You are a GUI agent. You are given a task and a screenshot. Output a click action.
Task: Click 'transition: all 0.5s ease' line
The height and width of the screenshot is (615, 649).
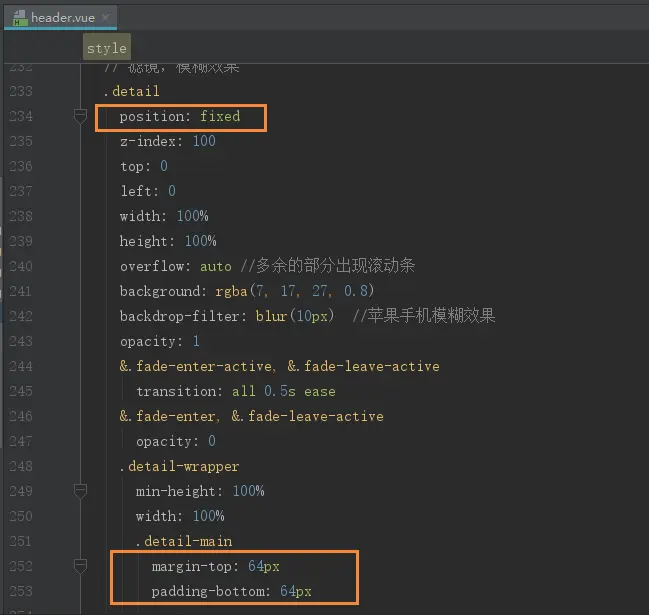236,391
